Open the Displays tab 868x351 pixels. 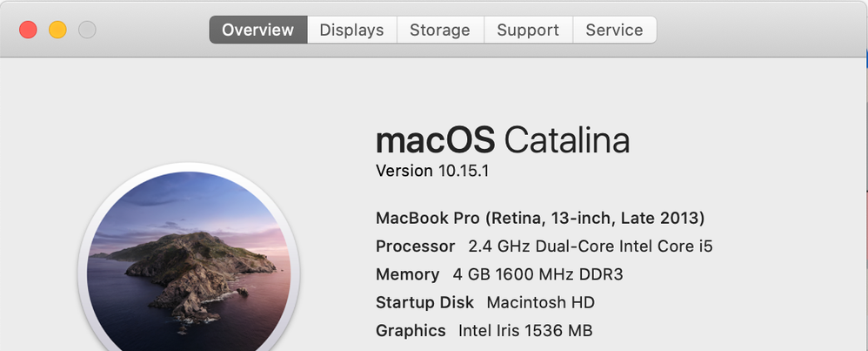(x=352, y=30)
